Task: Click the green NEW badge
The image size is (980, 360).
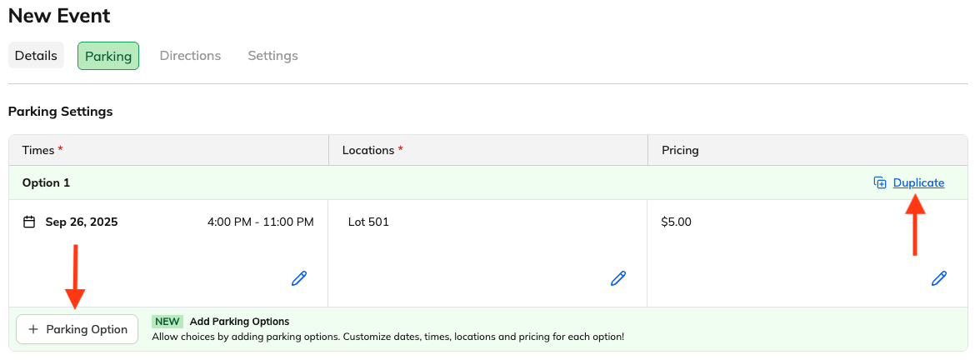Action: [167, 322]
